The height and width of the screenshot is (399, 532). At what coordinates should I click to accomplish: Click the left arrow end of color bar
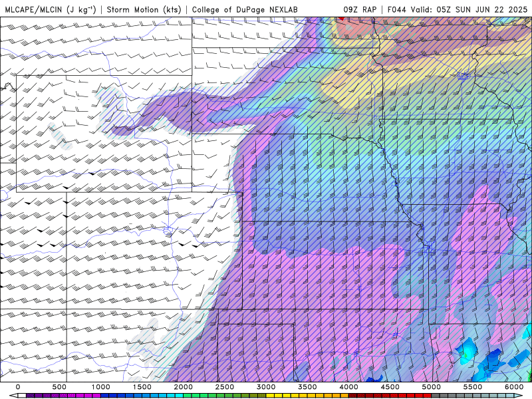(13, 396)
